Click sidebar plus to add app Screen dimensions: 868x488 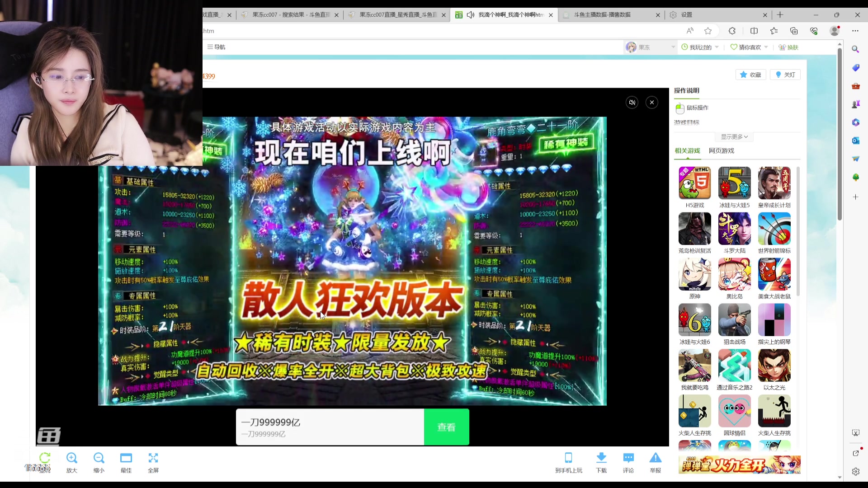(x=855, y=197)
